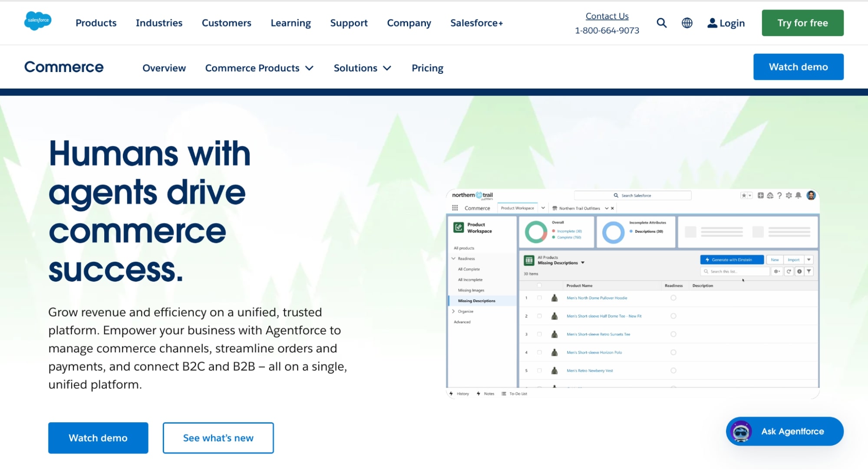Toggle the select-all checkbox in table header
Image resolution: width=868 pixels, height=470 pixels.
tap(539, 285)
